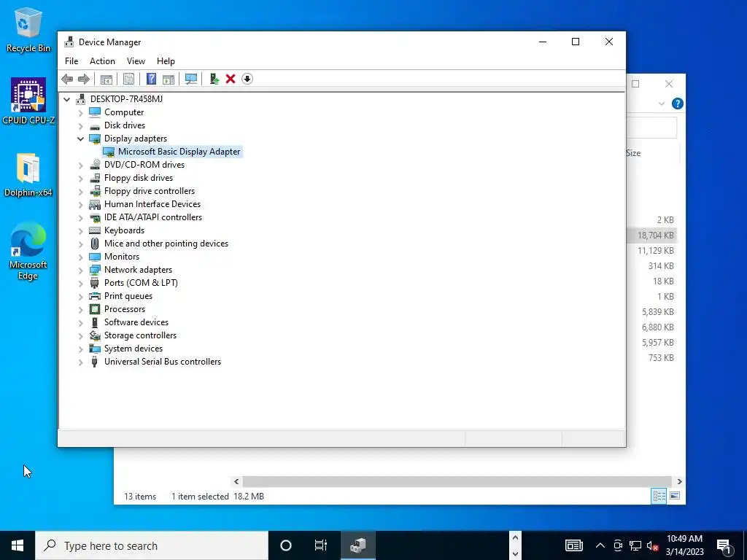
Task: Open the notification center icon
Action: [724, 545]
